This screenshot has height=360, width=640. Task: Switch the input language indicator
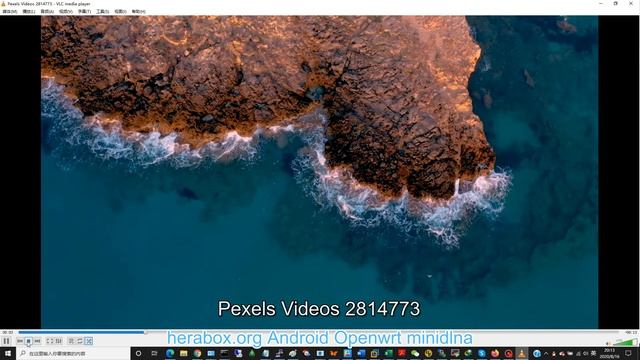point(594,353)
